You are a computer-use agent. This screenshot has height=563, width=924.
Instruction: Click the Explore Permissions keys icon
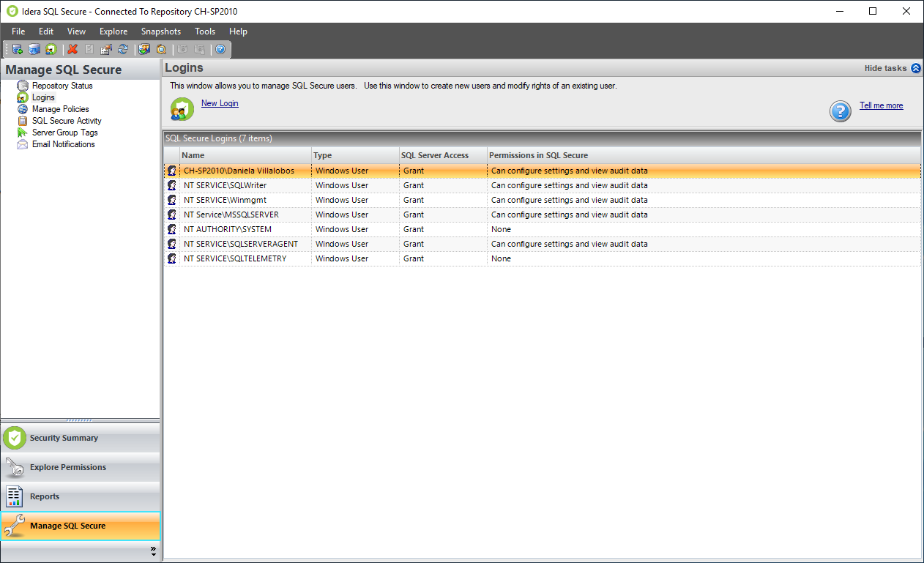tap(15, 467)
